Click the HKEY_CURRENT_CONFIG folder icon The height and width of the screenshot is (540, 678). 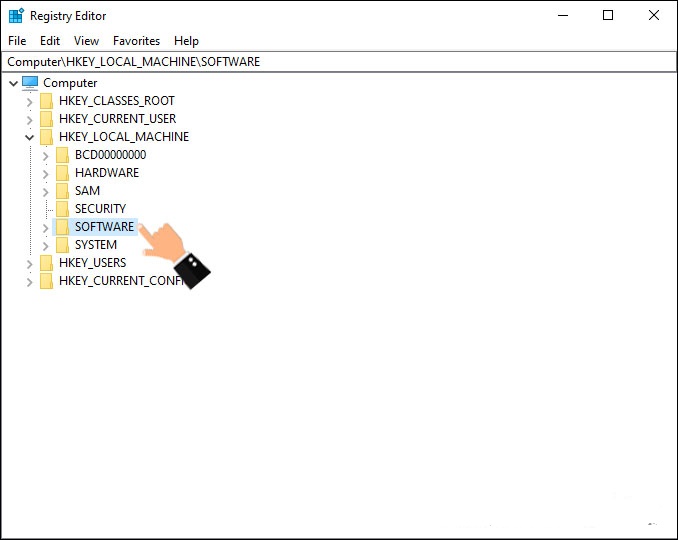click(x=46, y=281)
